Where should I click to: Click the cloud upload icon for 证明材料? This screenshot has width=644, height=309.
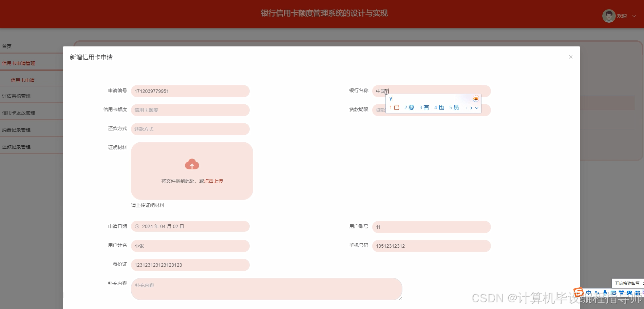192,164
